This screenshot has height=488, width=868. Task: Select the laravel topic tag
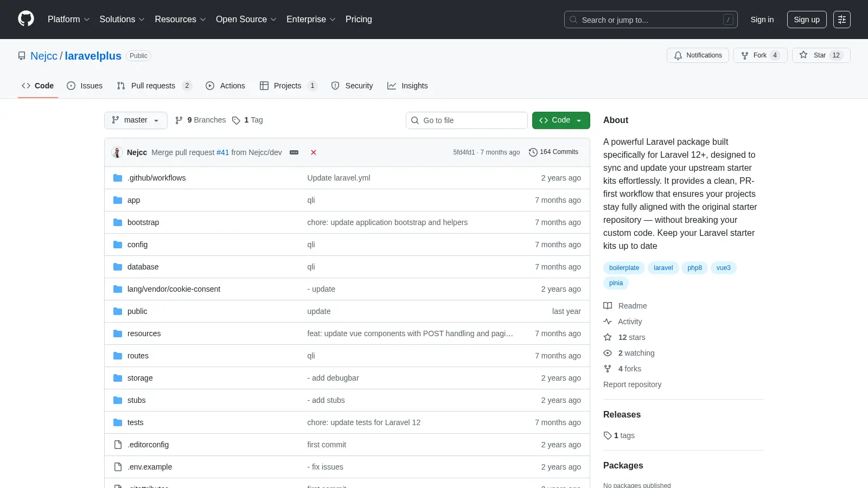click(663, 268)
